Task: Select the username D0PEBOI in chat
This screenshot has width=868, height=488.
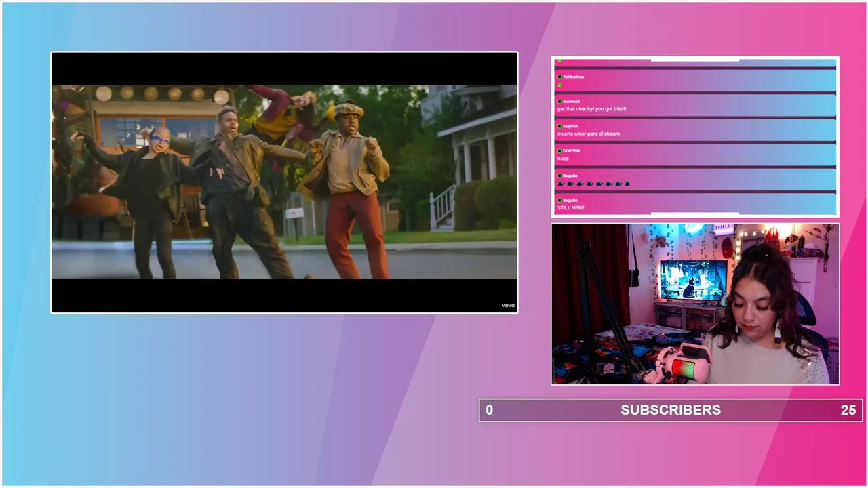Action: click(x=572, y=151)
